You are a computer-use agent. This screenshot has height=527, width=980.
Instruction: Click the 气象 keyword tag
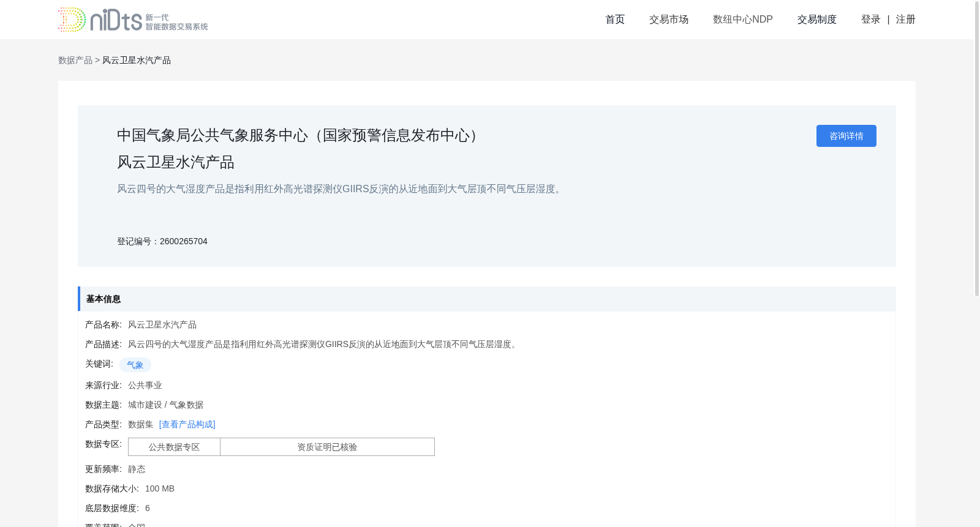point(135,365)
